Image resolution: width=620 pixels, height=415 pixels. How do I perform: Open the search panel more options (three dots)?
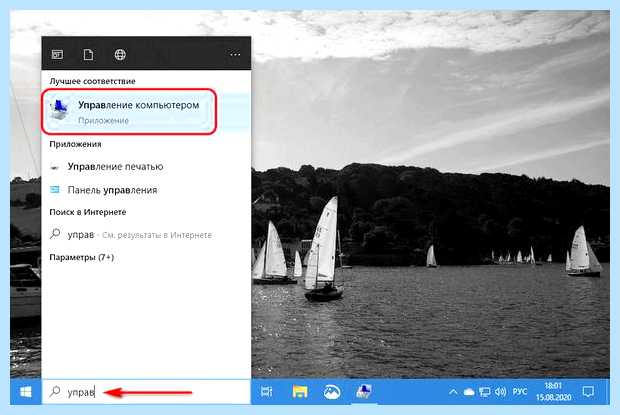click(x=235, y=54)
